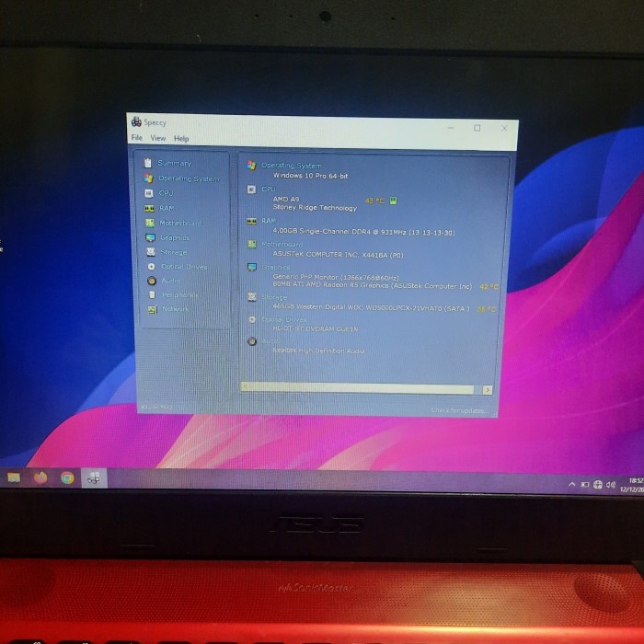This screenshot has width=644, height=644.
Task: Click the ASUSTeK COMPUTER INC. X441BA text
Action: 338,255
